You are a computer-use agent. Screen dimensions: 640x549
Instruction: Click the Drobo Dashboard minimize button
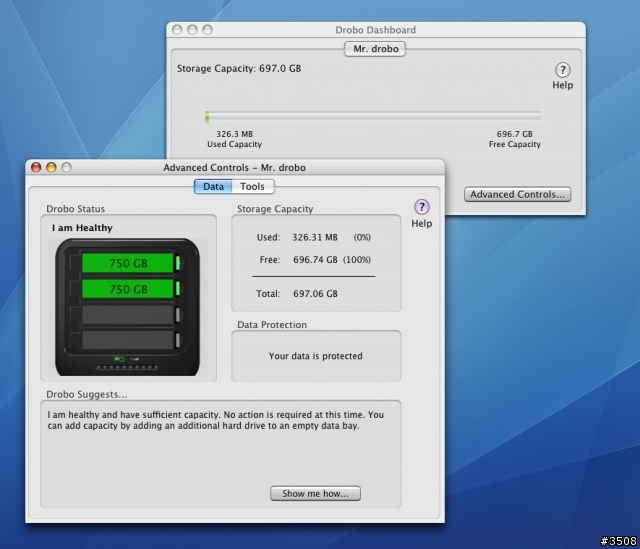tap(192, 30)
